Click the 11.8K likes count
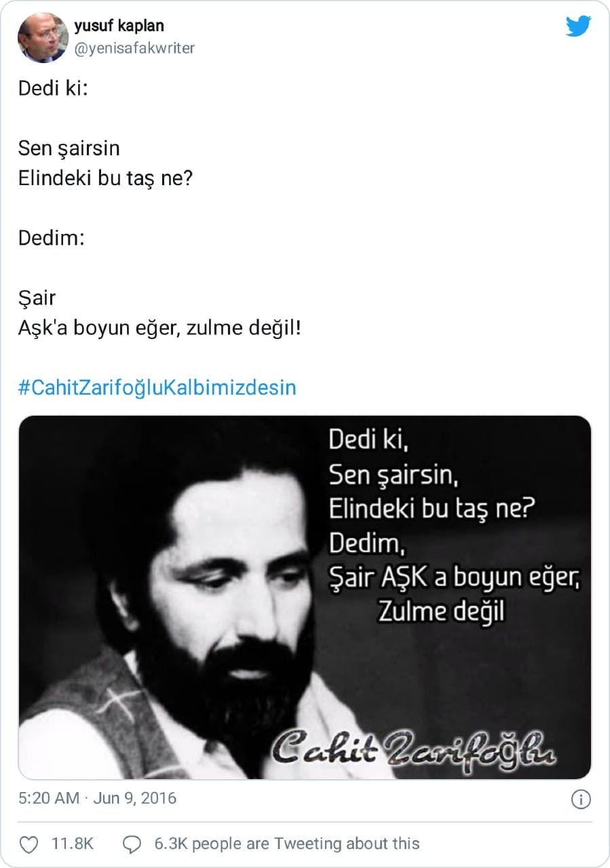610x868 pixels. [x=73, y=844]
